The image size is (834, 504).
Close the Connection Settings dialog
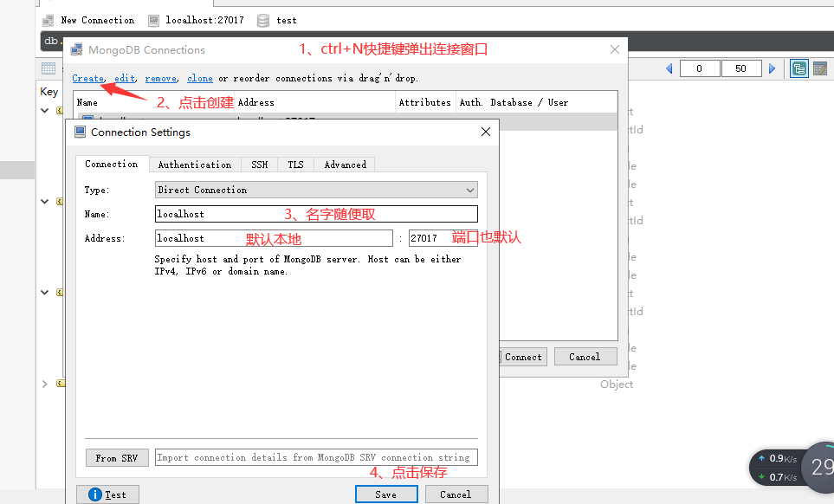pyautogui.click(x=486, y=132)
